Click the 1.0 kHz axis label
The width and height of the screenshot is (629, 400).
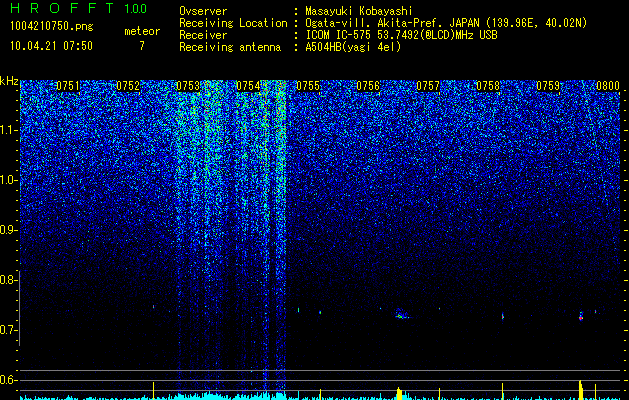click(x=9, y=180)
